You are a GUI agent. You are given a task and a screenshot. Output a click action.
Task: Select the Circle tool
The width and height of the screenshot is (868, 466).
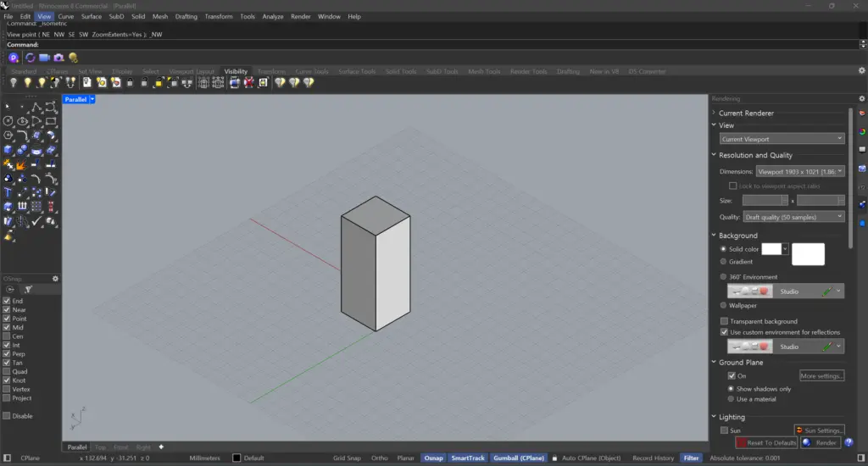(x=8, y=121)
